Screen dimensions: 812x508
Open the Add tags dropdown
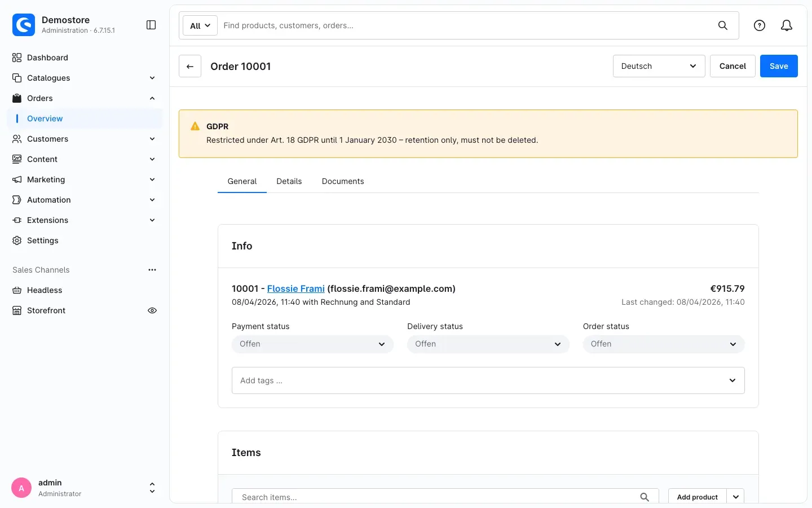(x=488, y=380)
